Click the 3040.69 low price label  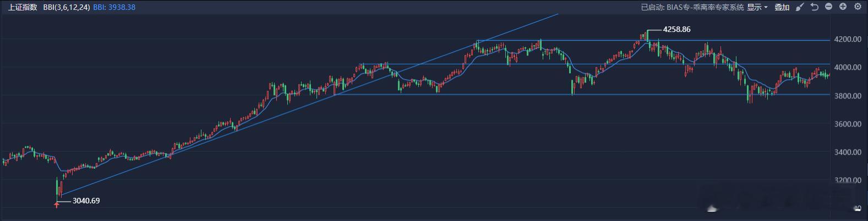pyautogui.click(x=86, y=201)
